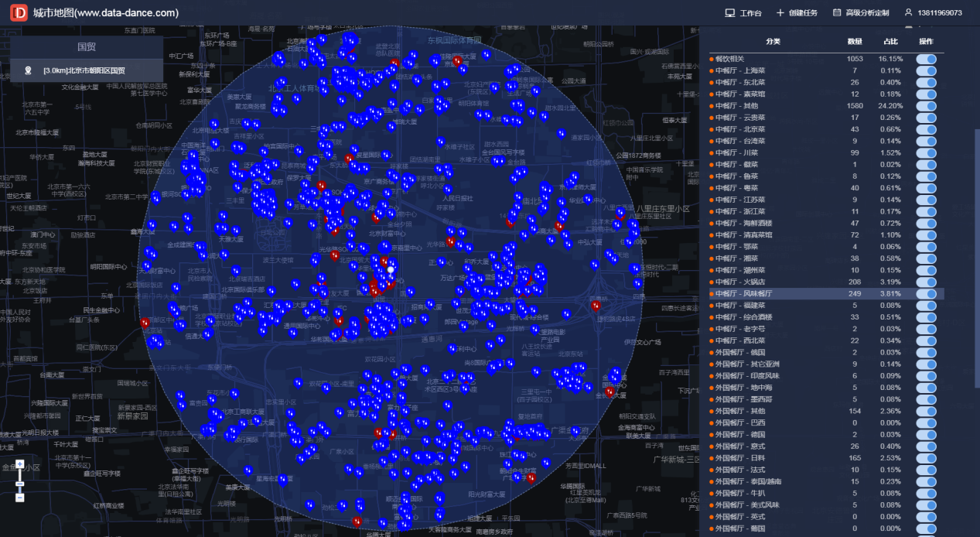
Task: Click the location pin icon beside 北京市朝阳区国贸
Action: [x=29, y=70]
